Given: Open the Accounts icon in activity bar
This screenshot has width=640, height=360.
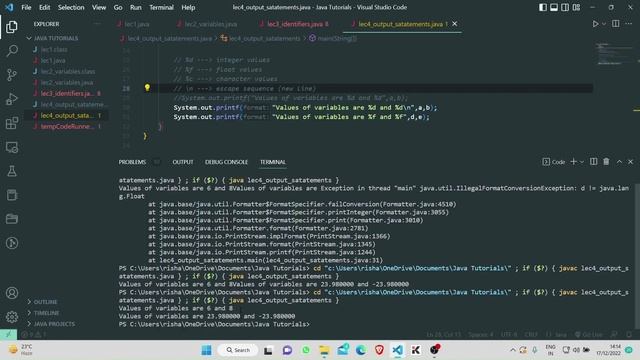Looking at the screenshot, I should 12,293.
